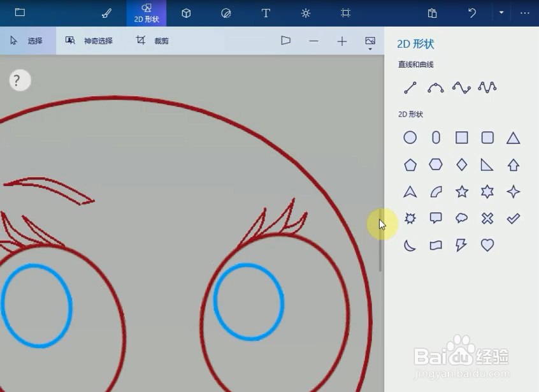The height and width of the screenshot is (392, 539).
Task: Zoom in with the plus button
Action: point(341,41)
